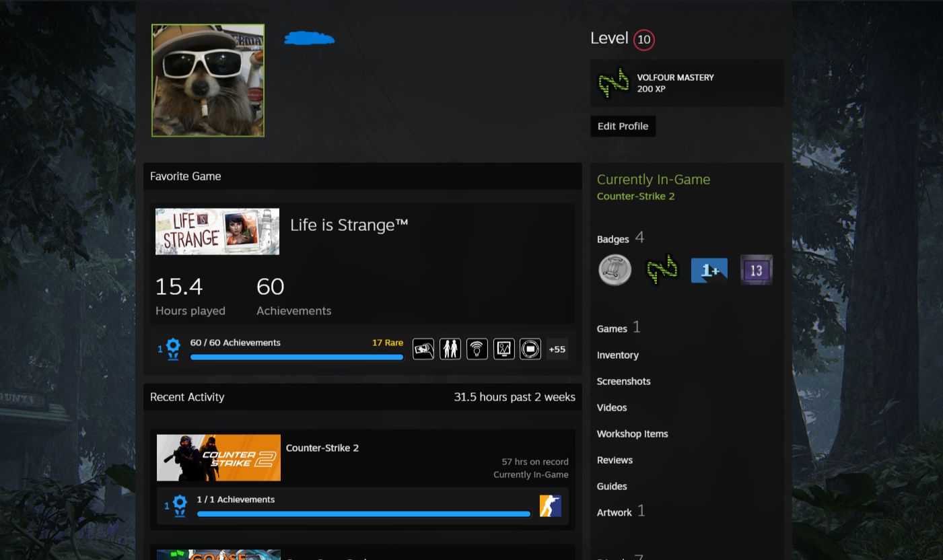
Task: Open the Badges section link
Action: pyautogui.click(x=613, y=239)
